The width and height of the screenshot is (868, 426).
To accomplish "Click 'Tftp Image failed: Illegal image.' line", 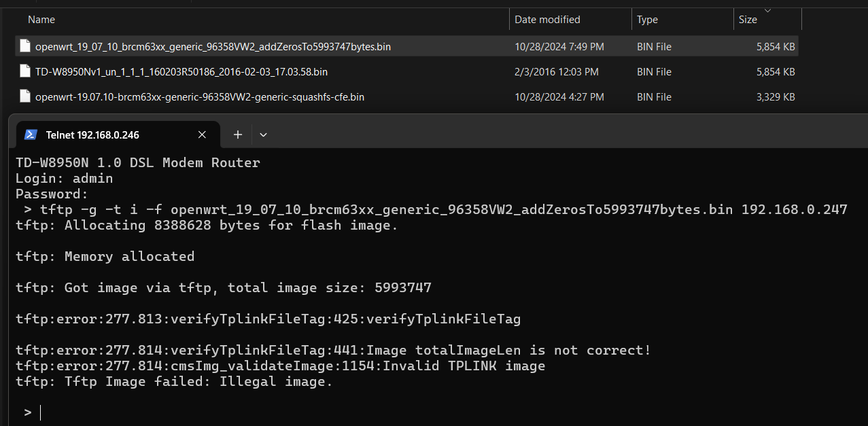I will pyautogui.click(x=174, y=382).
